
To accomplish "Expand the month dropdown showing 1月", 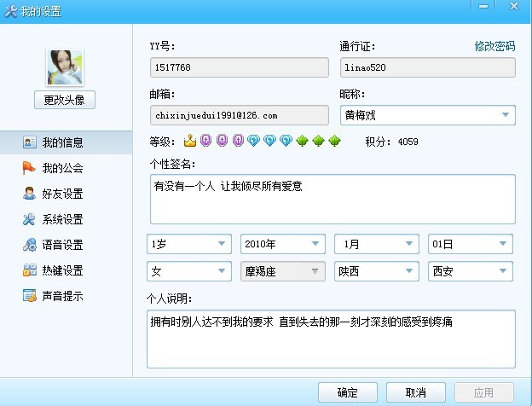I will click(377, 244).
